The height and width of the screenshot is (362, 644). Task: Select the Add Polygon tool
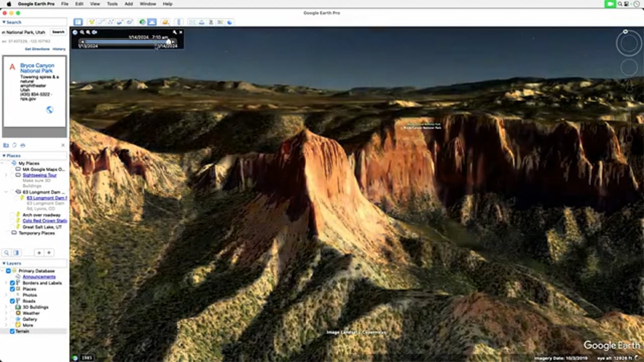(101, 22)
